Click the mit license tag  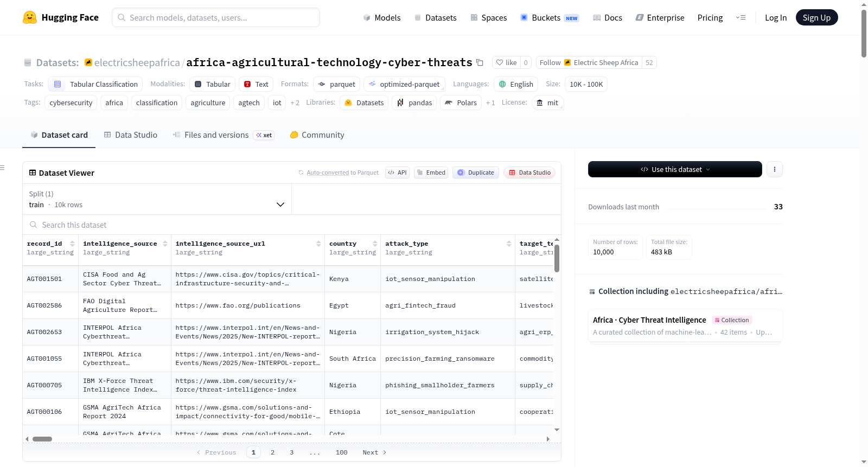click(x=547, y=103)
